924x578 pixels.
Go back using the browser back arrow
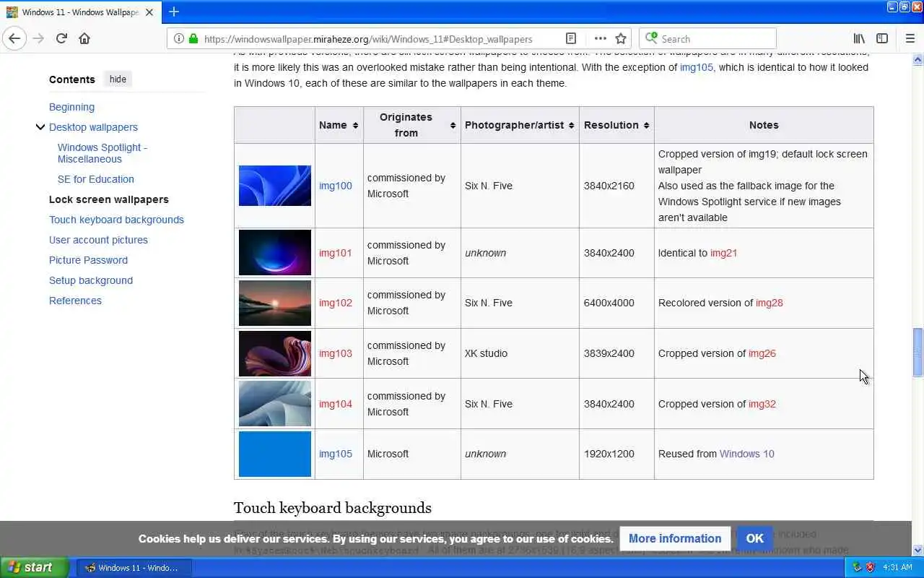point(14,38)
